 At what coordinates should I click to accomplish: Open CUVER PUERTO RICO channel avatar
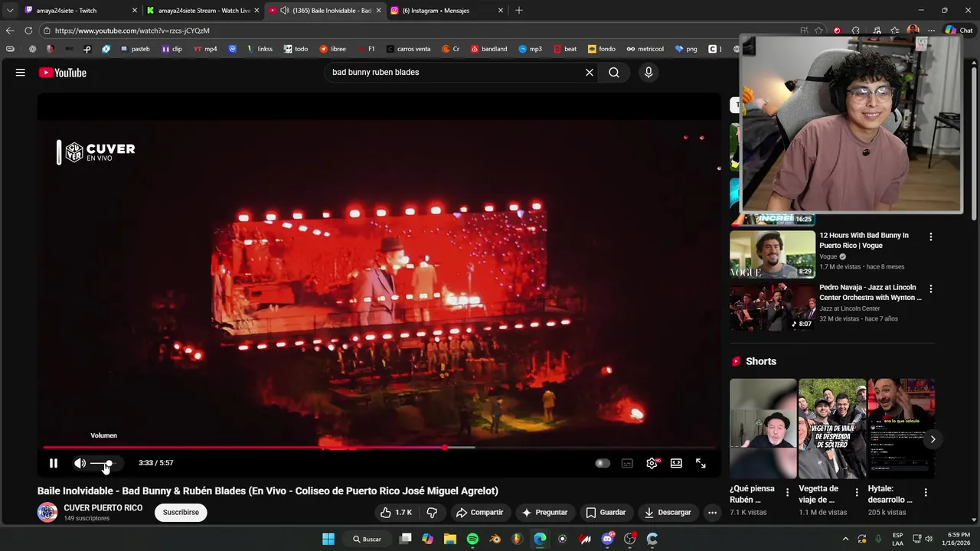[47, 513]
